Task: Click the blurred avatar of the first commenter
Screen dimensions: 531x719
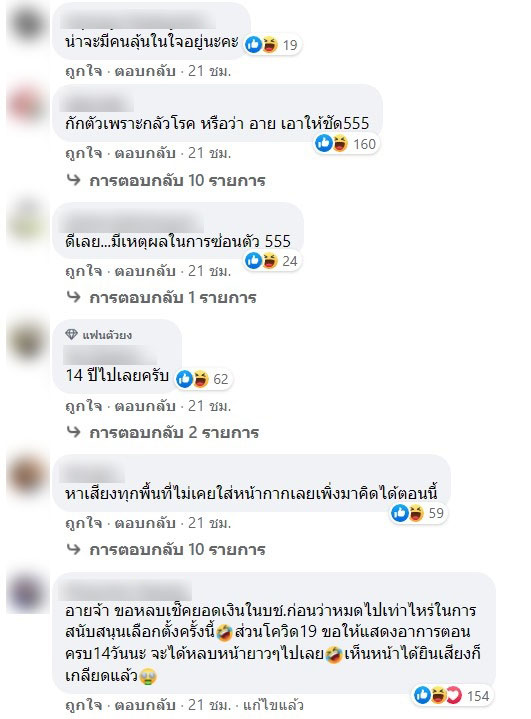Action: [28, 24]
